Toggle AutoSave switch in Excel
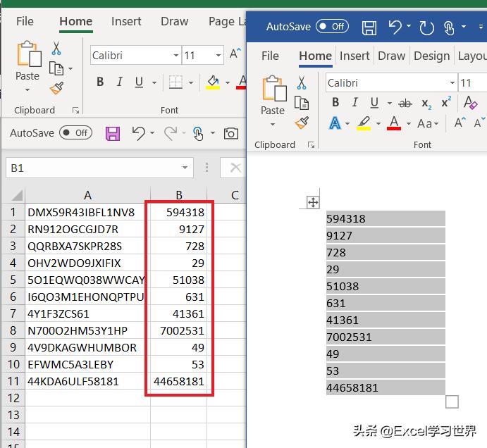This screenshot has height=448, width=487. point(75,133)
